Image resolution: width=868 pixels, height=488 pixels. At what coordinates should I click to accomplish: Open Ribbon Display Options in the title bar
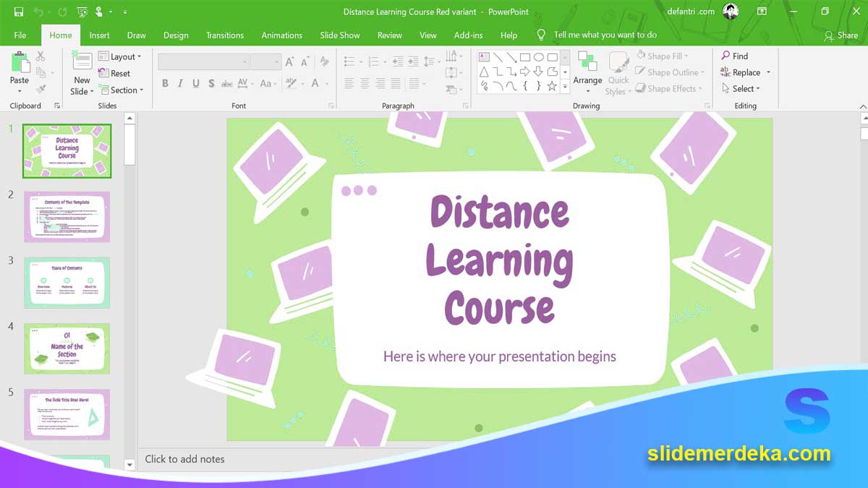762,12
